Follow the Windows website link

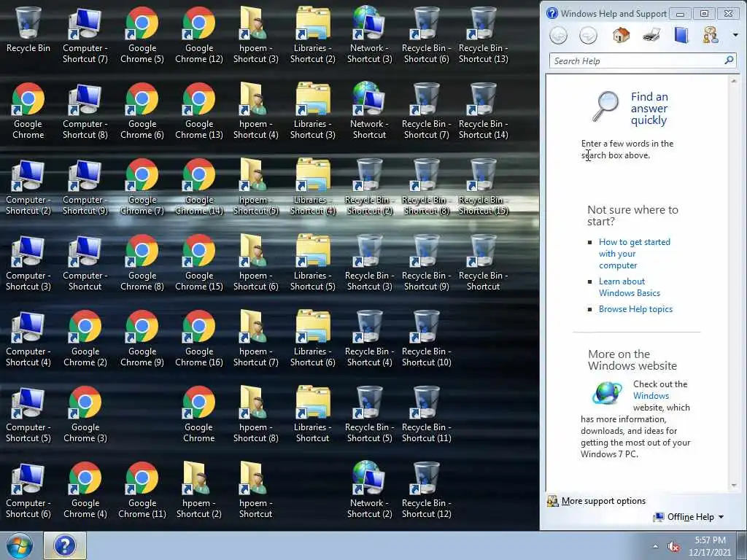[651, 396]
